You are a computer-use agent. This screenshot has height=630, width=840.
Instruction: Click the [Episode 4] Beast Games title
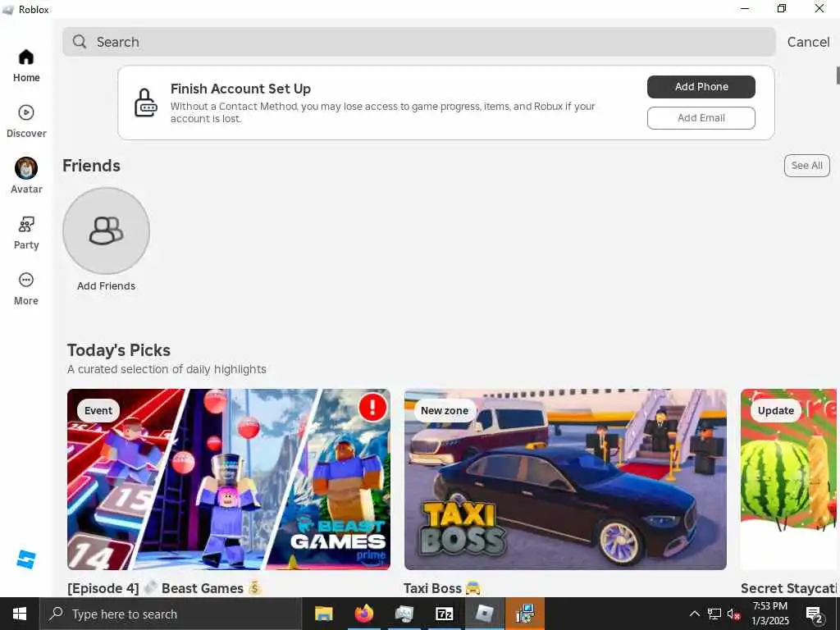click(x=164, y=588)
